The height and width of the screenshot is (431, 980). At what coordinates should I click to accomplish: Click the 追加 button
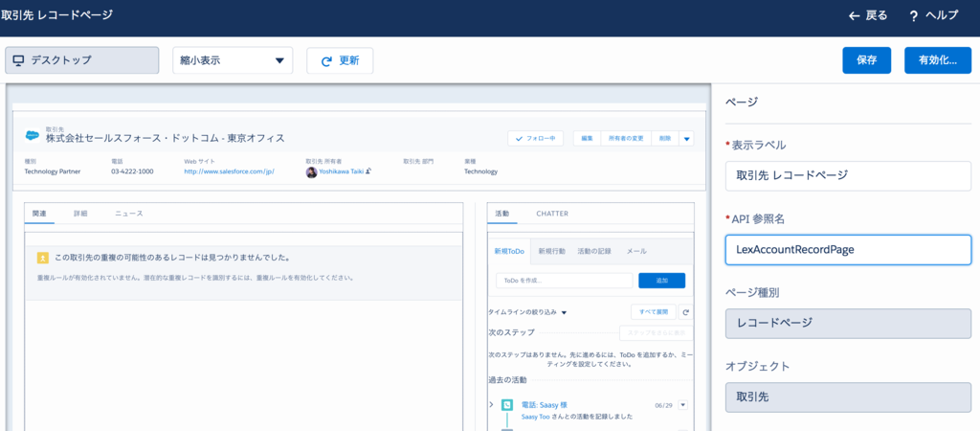tap(661, 281)
